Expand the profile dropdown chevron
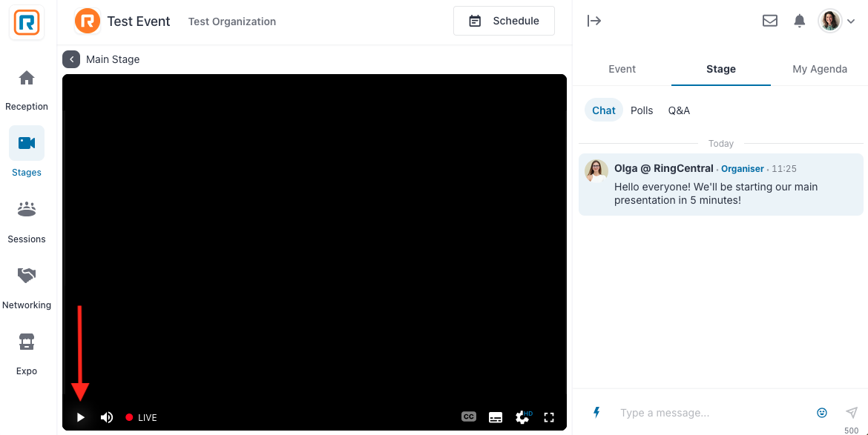The height and width of the screenshot is (435, 868). tap(852, 21)
